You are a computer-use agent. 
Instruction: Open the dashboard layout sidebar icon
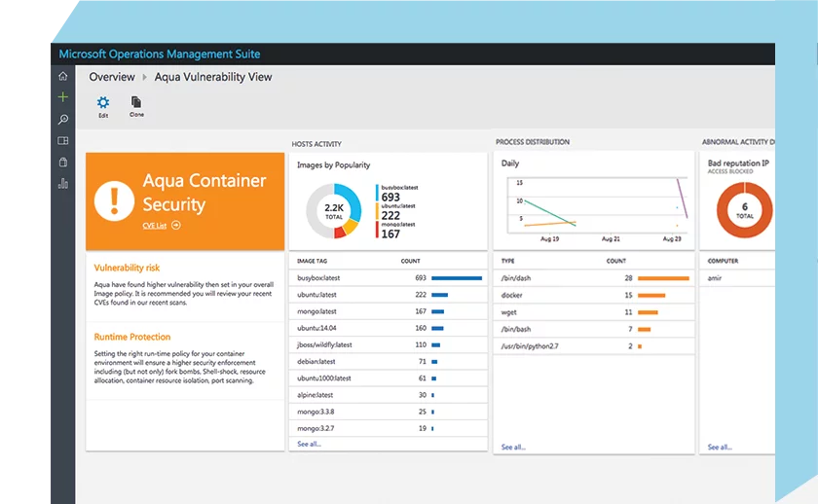coord(62,141)
